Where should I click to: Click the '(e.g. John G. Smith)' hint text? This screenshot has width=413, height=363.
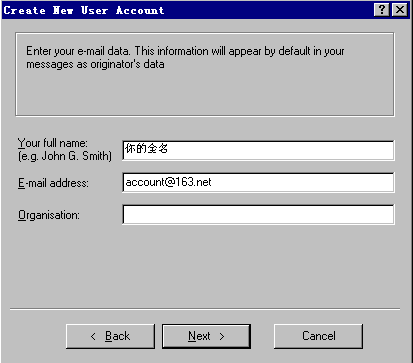[65, 156]
